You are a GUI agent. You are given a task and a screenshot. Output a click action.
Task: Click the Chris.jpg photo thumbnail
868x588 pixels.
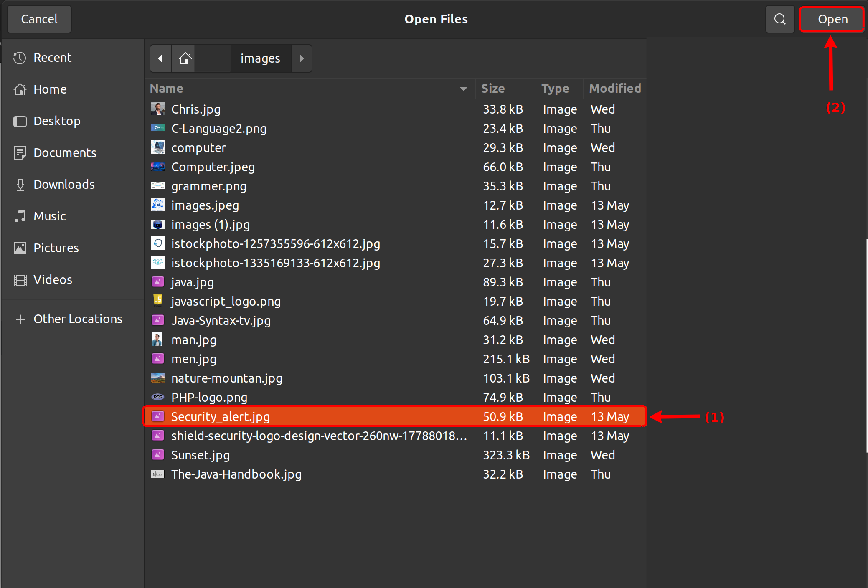coord(157,109)
